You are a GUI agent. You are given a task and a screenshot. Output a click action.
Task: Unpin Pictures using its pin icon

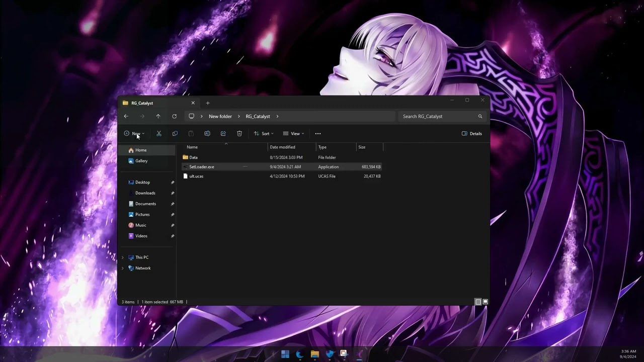click(173, 215)
